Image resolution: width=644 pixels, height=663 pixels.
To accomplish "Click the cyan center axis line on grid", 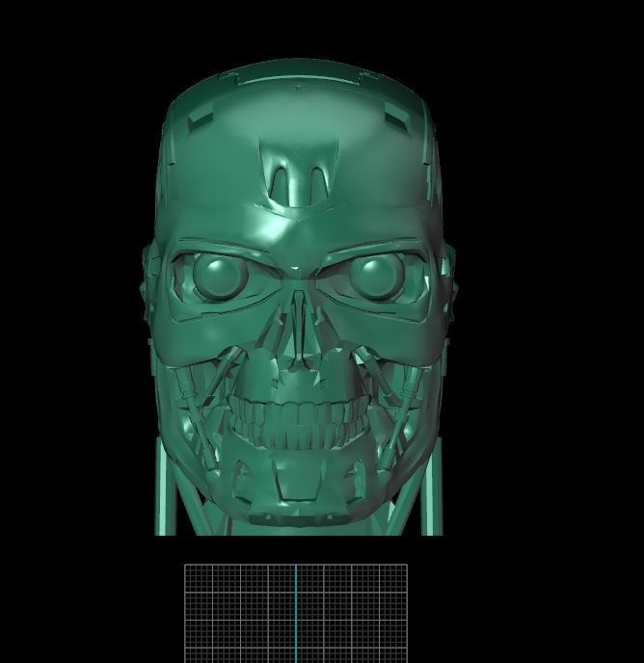I will point(296,613).
